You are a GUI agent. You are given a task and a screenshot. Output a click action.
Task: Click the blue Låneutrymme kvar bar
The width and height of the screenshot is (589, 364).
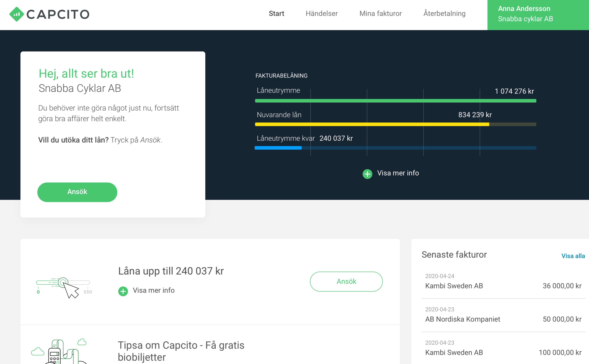click(278, 148)
